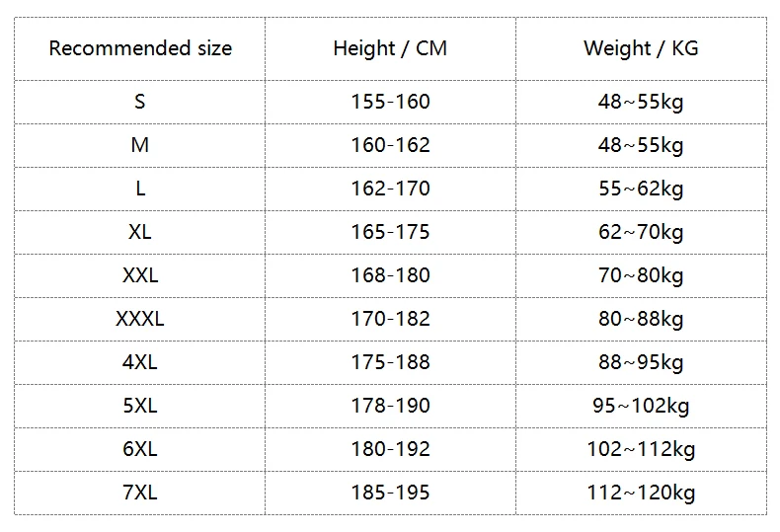Select the 112~120kg weight value
This screenshot has height=532, width=780.
tap(641, 493)
